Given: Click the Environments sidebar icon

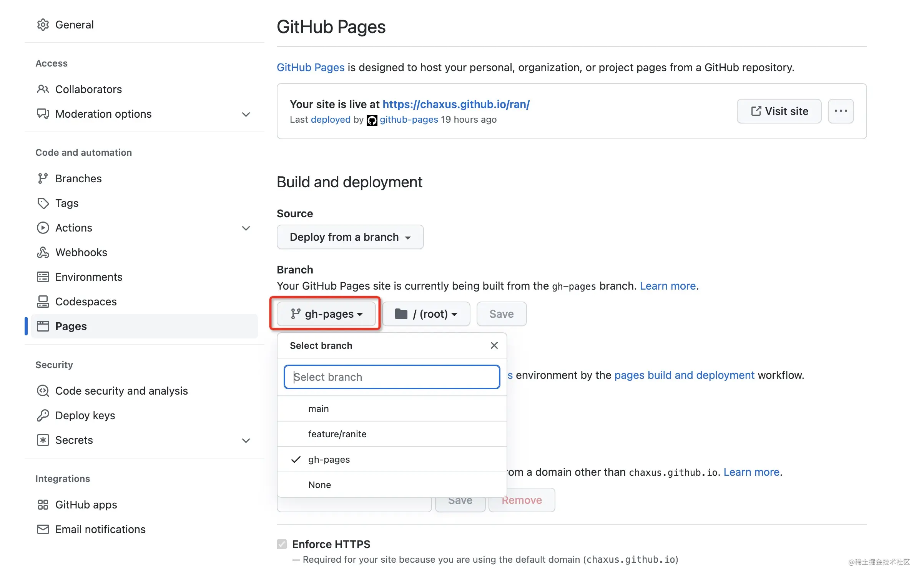Looking at the screenshot, I should 43,277.
